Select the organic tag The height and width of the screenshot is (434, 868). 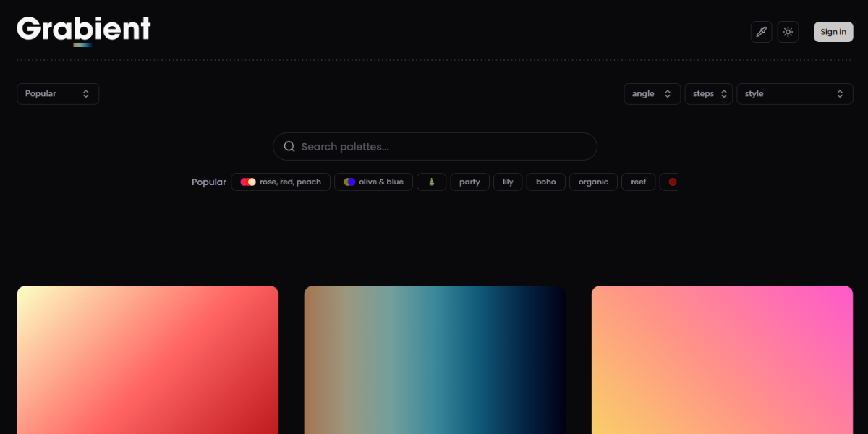593,182
